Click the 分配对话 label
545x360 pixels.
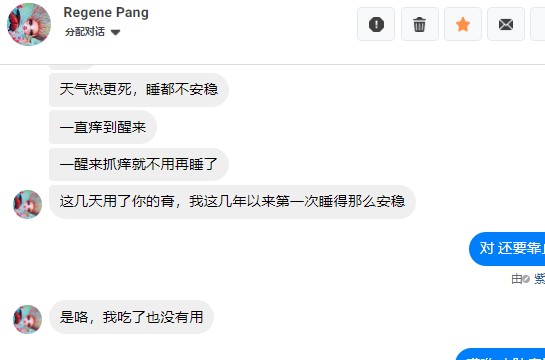coord(84,32)
